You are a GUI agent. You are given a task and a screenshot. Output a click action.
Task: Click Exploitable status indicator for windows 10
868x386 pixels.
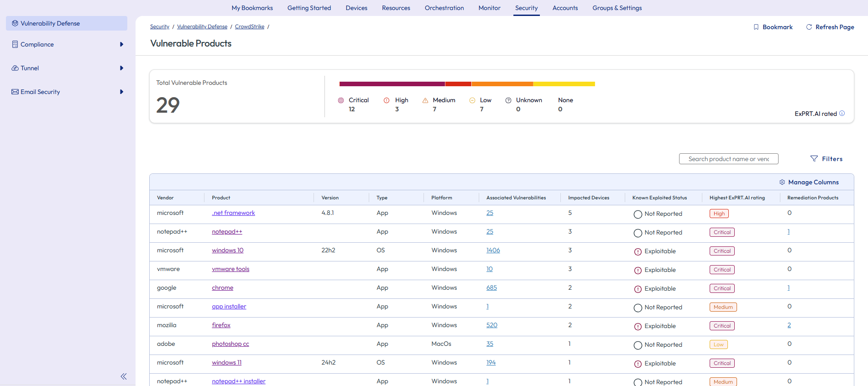[638, 251]
